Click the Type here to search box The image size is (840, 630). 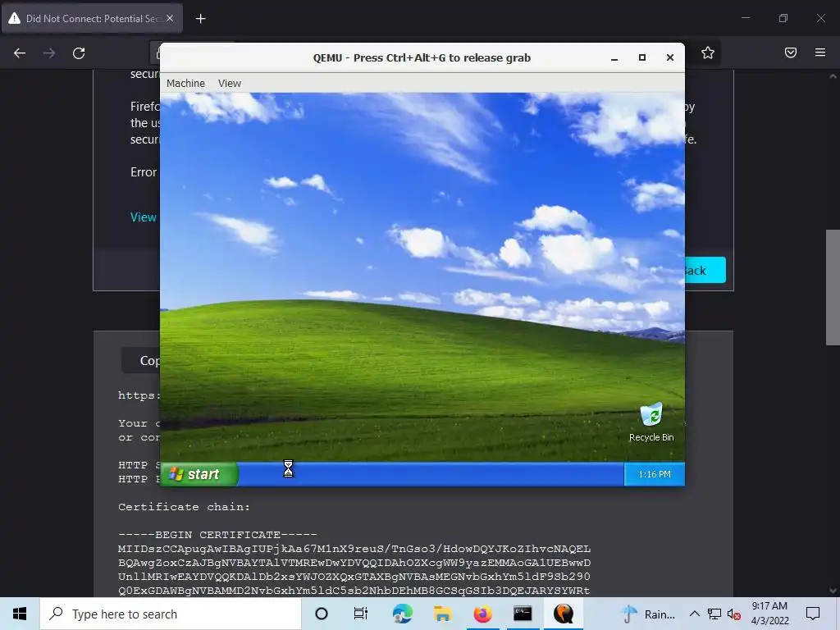click(x=171, y=614)
